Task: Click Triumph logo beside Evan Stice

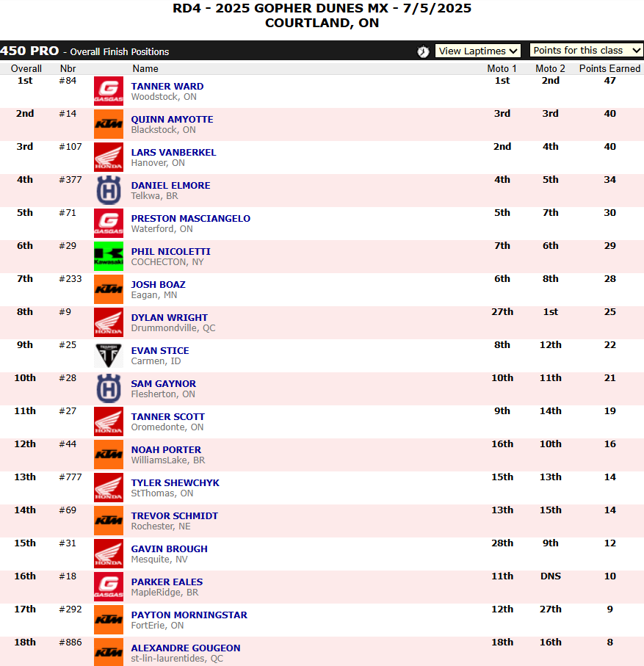Action: tap(109, 355)
